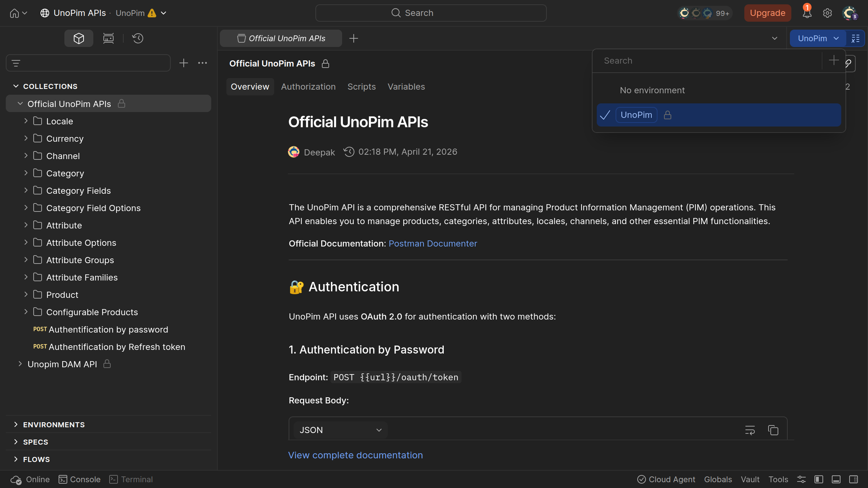Open sidebar more options ellipsis
The height and width of the screenshot is (488, 868).
[203, 63]
